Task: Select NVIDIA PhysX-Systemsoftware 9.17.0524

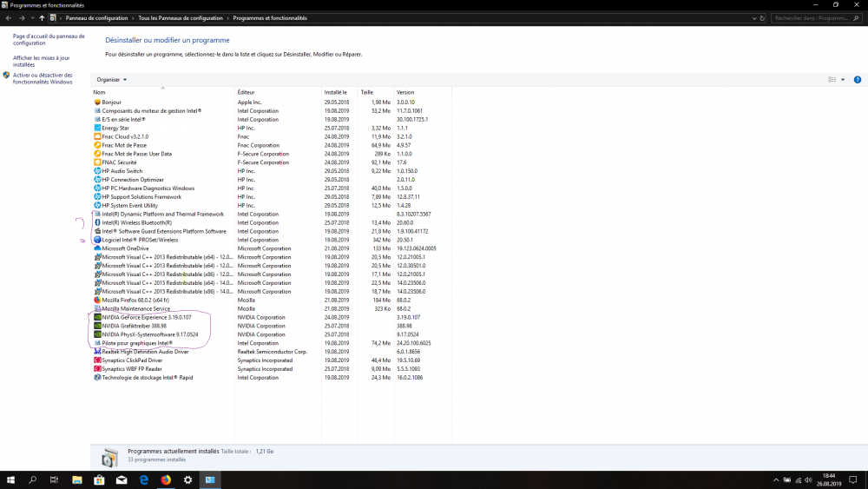Action: 271,334
